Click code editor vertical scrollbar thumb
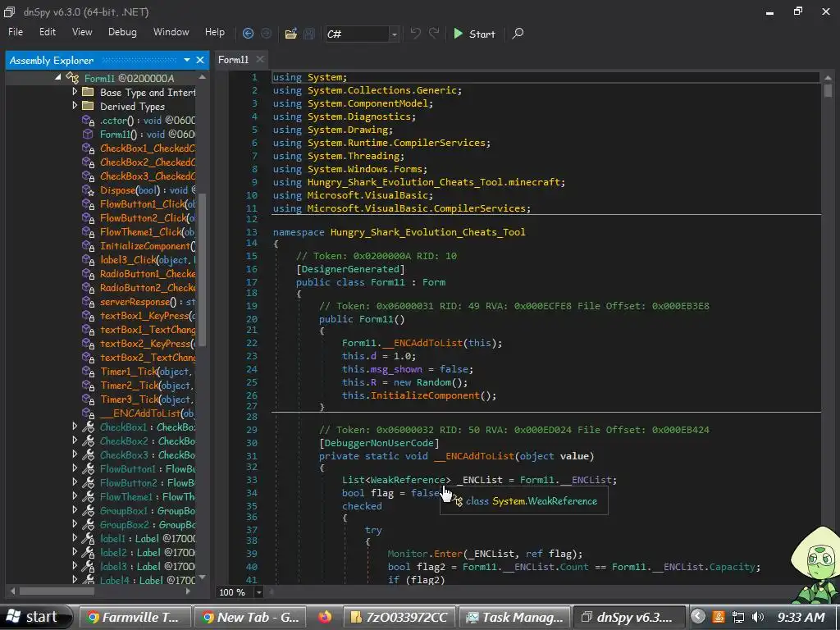The width and height of the screenshot is (840, 630). [829, 90]
